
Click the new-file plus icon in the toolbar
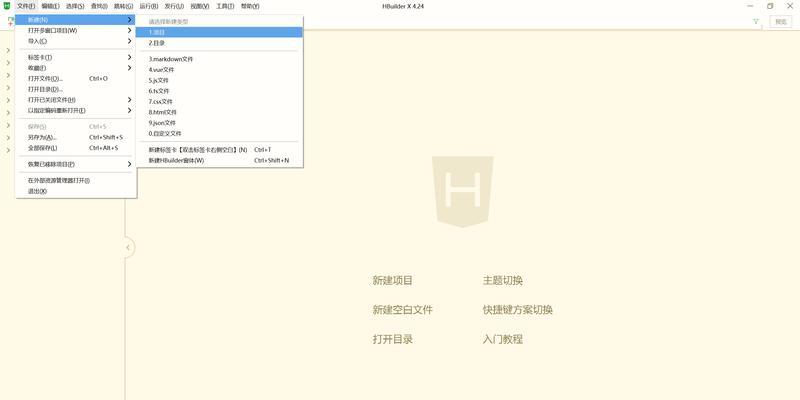coord(10,21)
